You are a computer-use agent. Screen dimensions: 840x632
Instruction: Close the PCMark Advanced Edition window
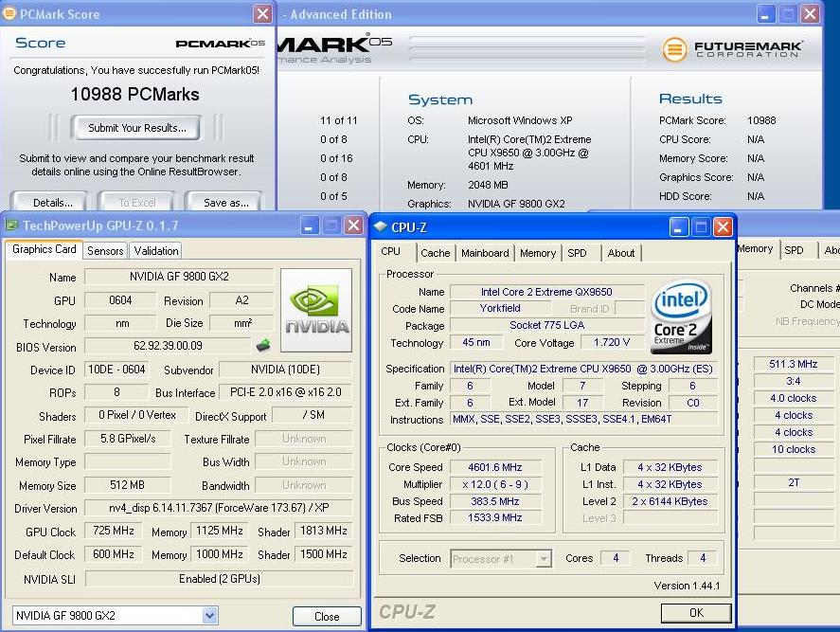tap(810, 14)
